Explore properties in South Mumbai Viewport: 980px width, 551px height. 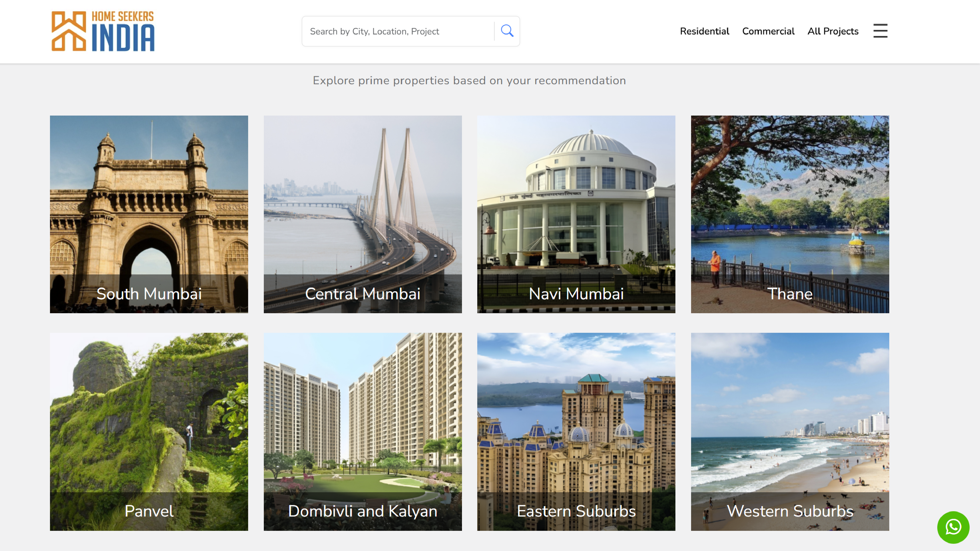tap(149, 214)
